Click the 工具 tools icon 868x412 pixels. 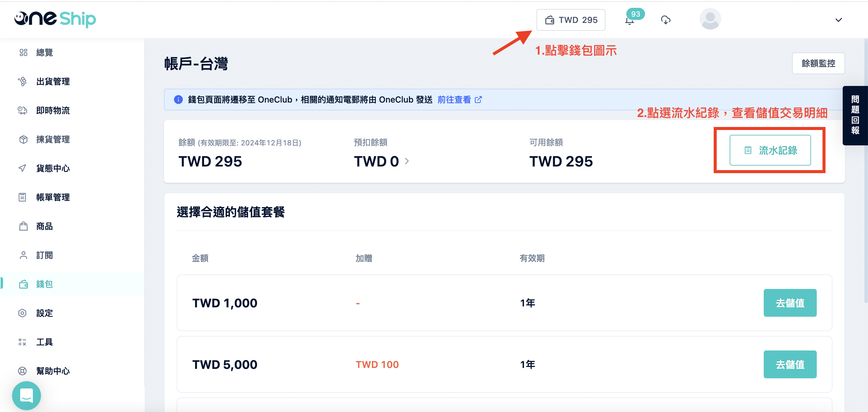coord(23,342)
